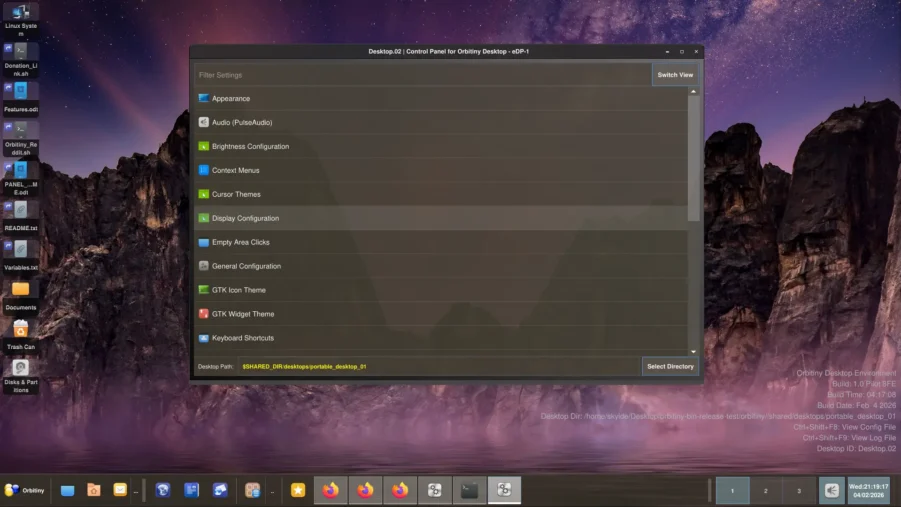The width and height of the screenshot is (901, 507).
Task: Click the taskbar clock showing date and time
Action: coord(867,490)
